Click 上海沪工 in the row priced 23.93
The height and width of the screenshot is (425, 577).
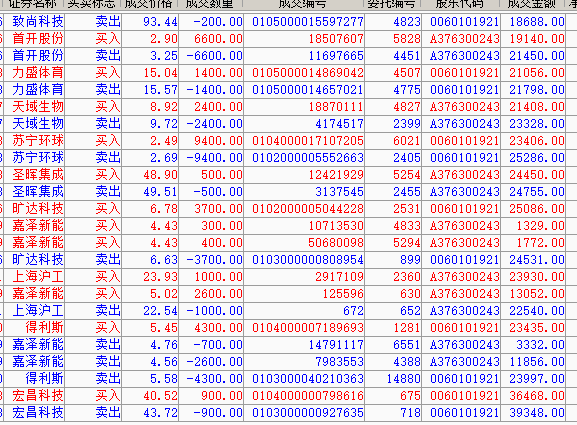pos(38,277)
